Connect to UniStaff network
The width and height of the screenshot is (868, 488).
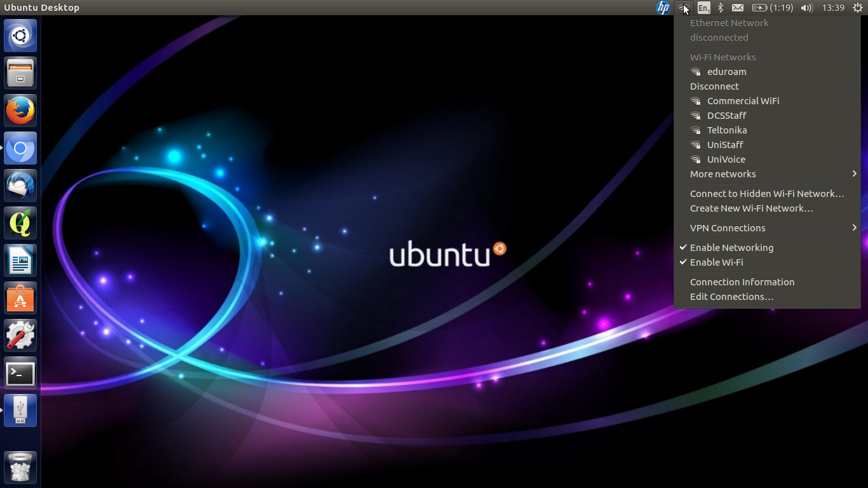click(767, 145)
